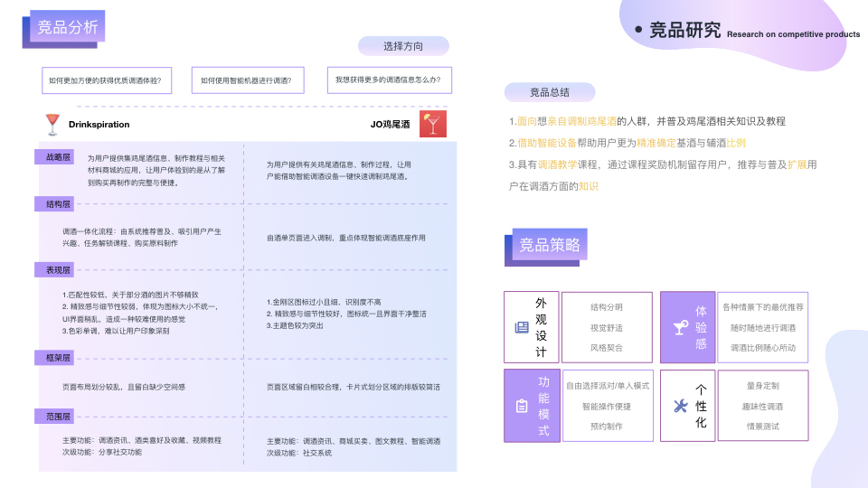Click the 1.匹配性较低 line
Screen dimensions: 868x488
[130, 295]
